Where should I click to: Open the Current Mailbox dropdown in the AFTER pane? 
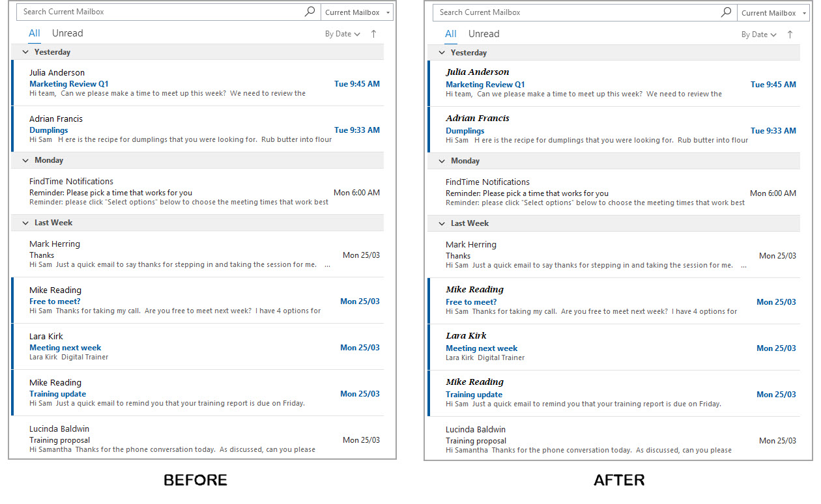pyautogui.click(x=773, y=12)
